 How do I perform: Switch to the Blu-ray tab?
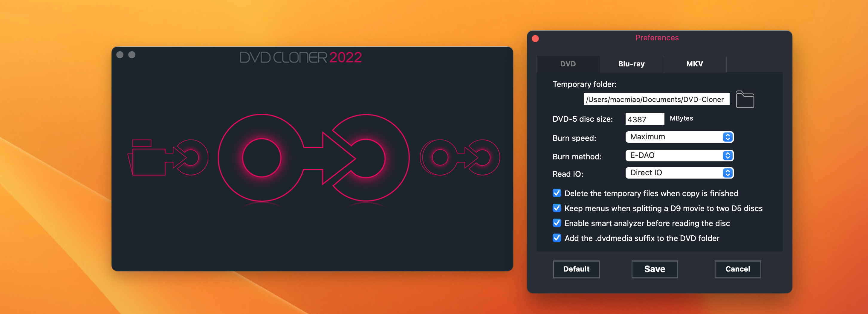pos(631,64)
